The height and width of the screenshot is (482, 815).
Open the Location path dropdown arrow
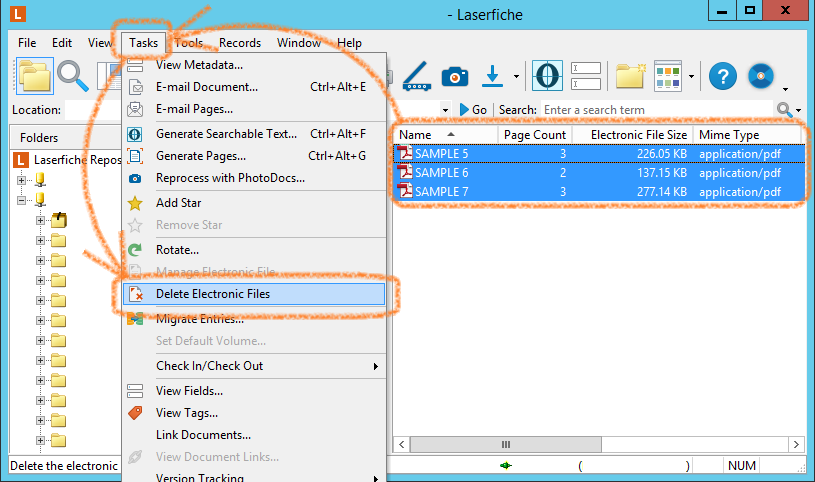click(x=445, y=110)
